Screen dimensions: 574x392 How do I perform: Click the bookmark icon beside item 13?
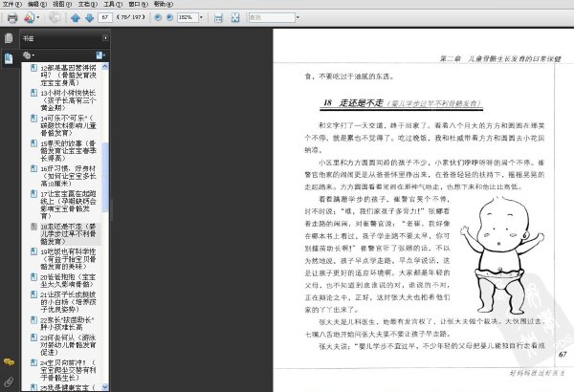pos(34,93)
